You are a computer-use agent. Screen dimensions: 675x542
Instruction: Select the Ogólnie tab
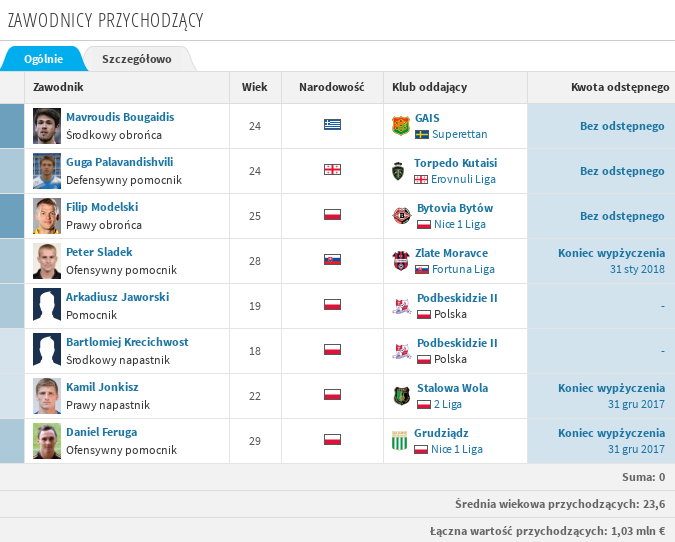[44, 59]
